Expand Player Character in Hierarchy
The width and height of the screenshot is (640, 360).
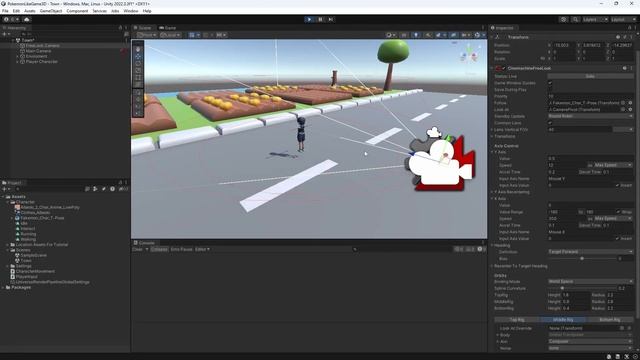[18, 62]
